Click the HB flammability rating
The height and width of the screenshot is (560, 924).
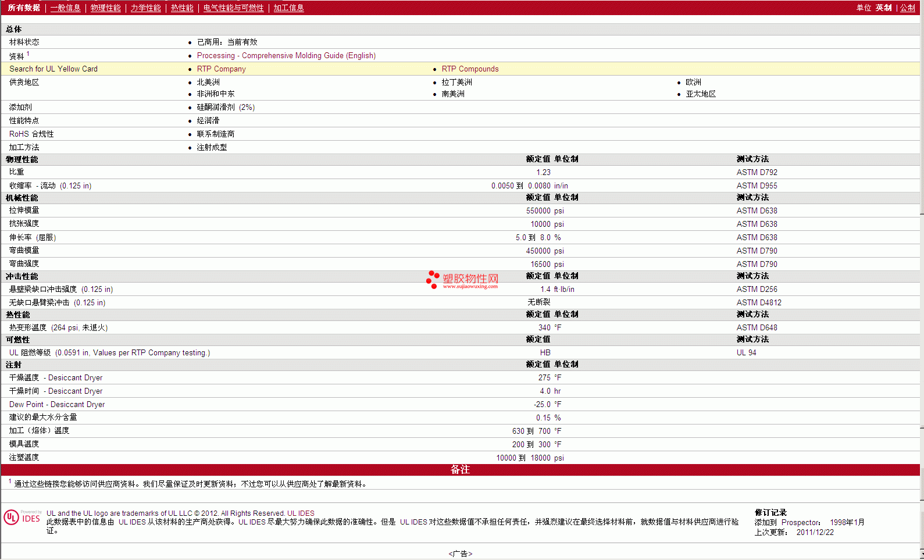[545, 352]
